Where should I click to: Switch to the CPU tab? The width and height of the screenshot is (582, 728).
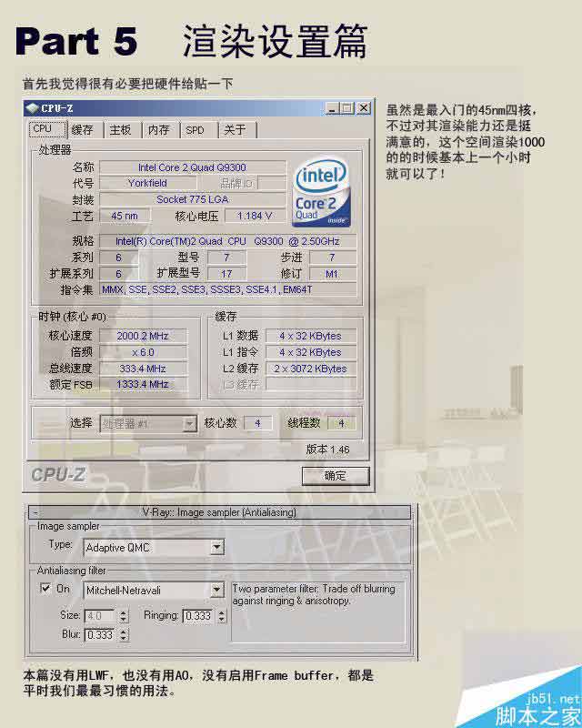click(x=47, y=128)
